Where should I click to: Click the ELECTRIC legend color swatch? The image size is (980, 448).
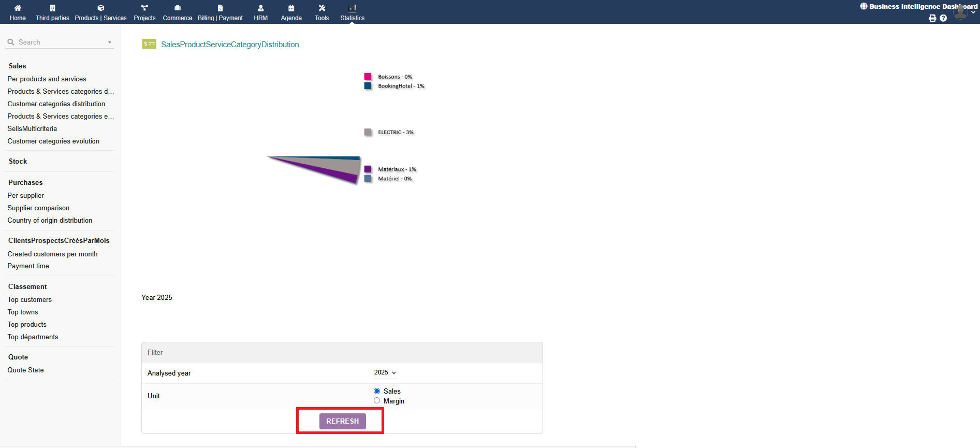(x=368, y=133)
